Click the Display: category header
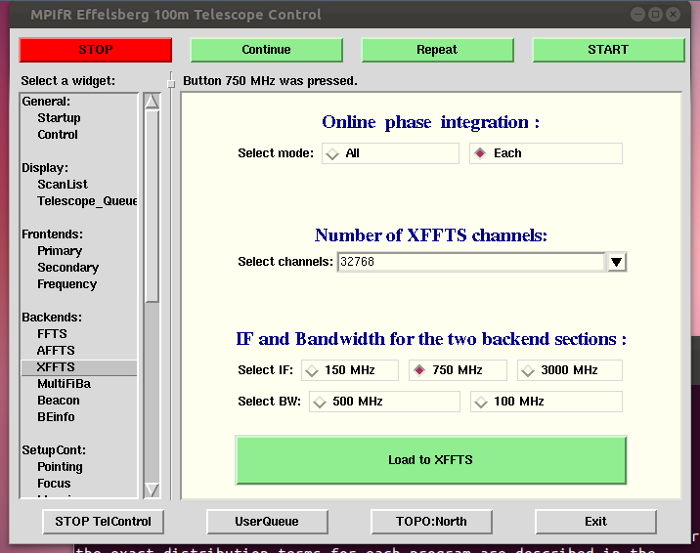 (x=45, y=168)
